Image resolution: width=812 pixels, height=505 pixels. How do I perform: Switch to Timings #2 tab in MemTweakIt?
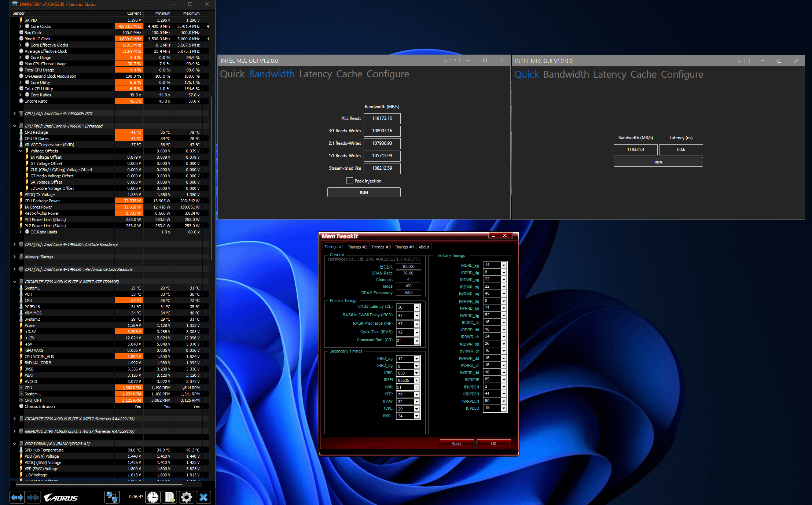[x=357, y=247]
